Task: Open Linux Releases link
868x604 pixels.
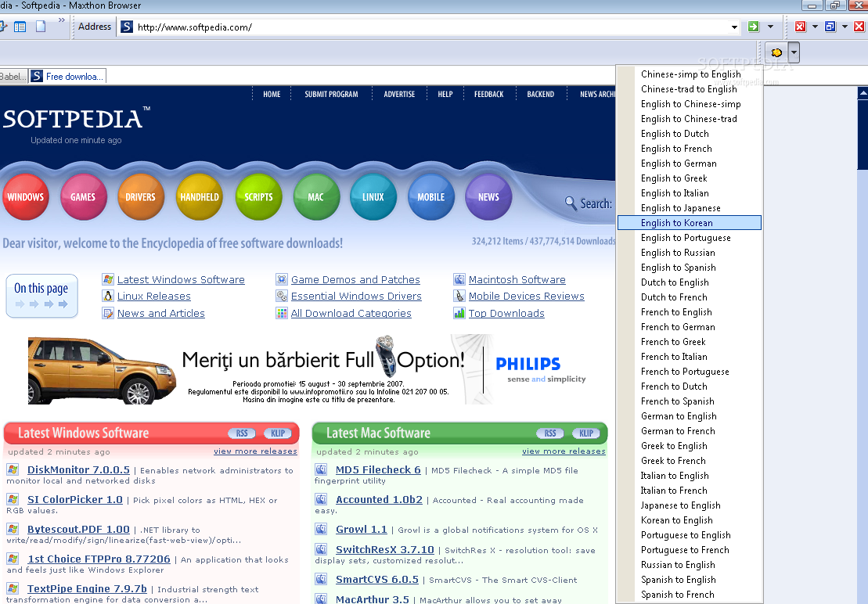Action: [x=154, y=297]
